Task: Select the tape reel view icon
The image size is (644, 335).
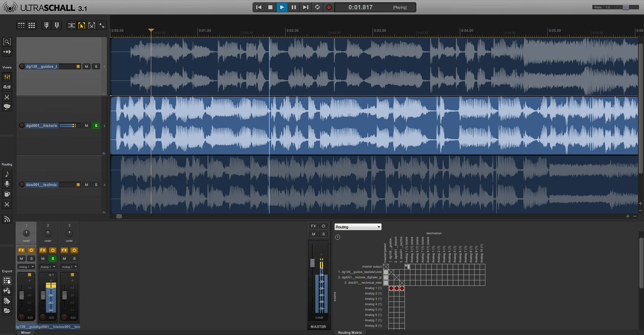Action: pos(7,87)
